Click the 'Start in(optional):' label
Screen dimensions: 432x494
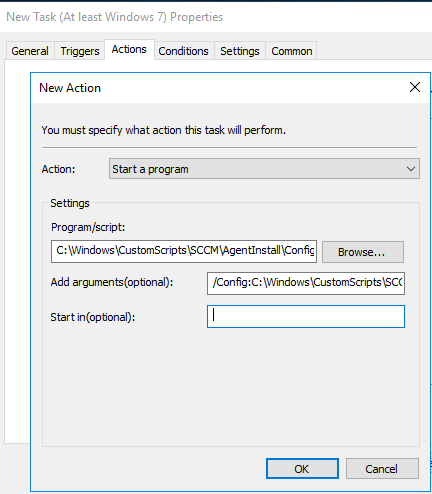pyautogui.click(x=93, y=317)
